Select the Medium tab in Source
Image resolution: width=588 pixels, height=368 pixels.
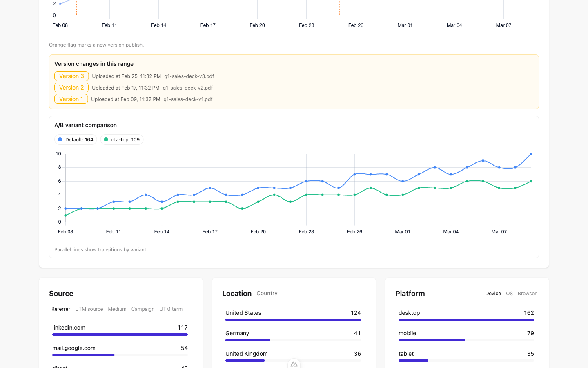pyautogui.click(x=117, y=309)
